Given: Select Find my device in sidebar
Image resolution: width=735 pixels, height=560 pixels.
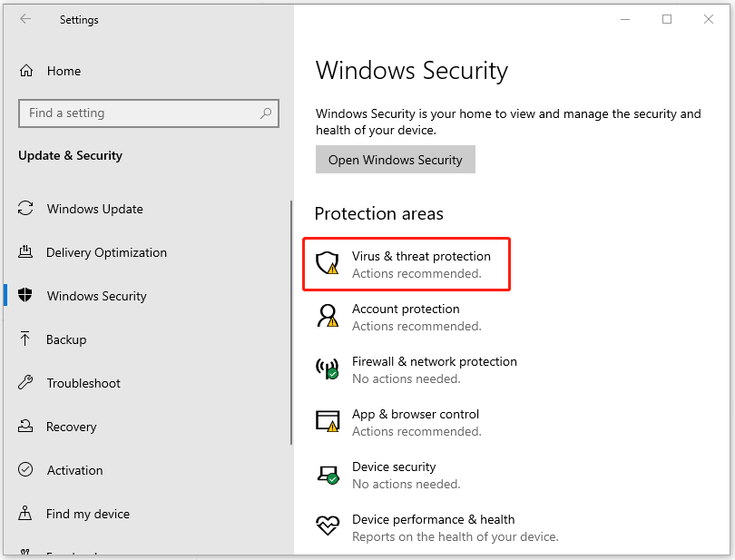Looking at the screenshot, I should coord(87,514).
